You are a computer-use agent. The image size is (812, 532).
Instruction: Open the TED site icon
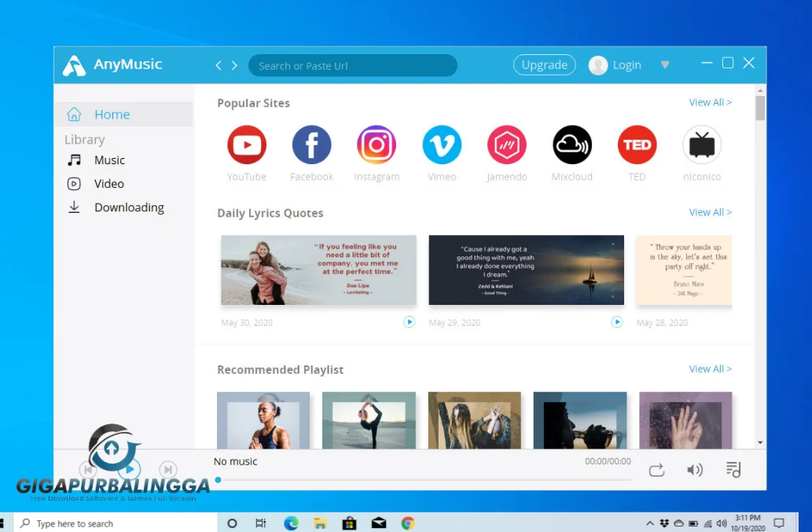tap(637, 145)
